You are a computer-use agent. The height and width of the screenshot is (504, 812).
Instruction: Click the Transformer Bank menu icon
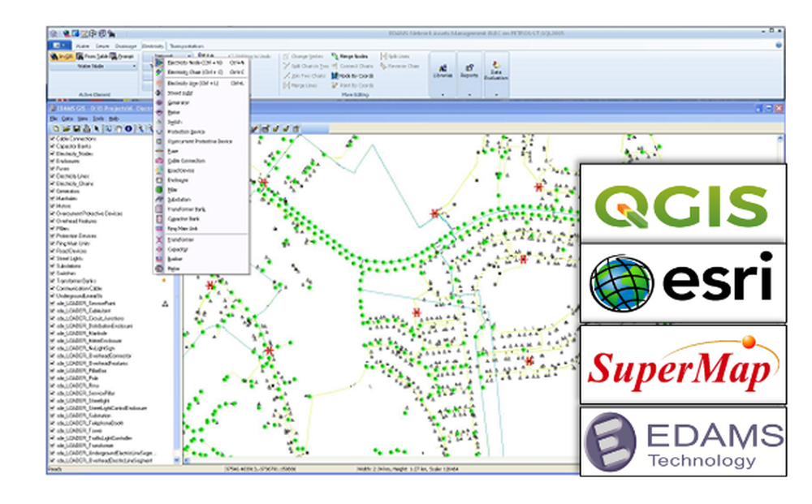pyautogui.click(x=159, y=209)
